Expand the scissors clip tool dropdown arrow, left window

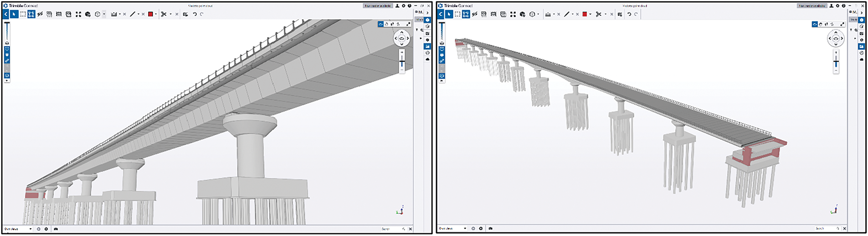170,14
